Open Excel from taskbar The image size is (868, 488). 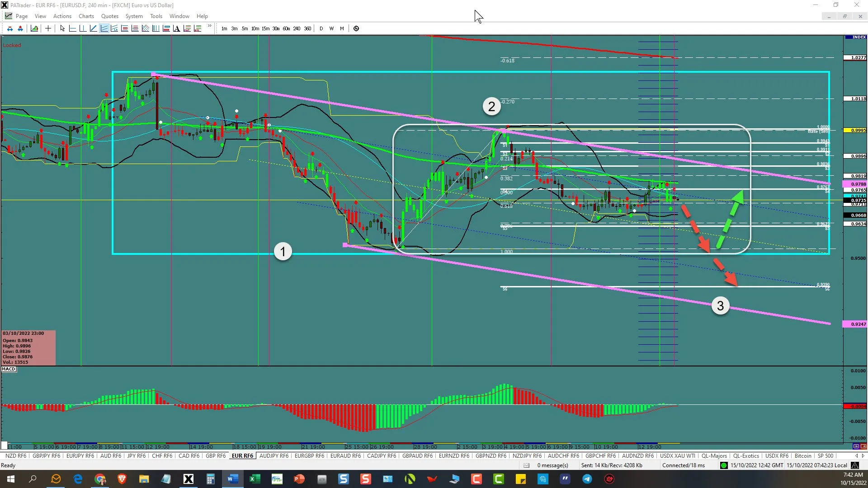pyautogui.click(x=255, y=479)
